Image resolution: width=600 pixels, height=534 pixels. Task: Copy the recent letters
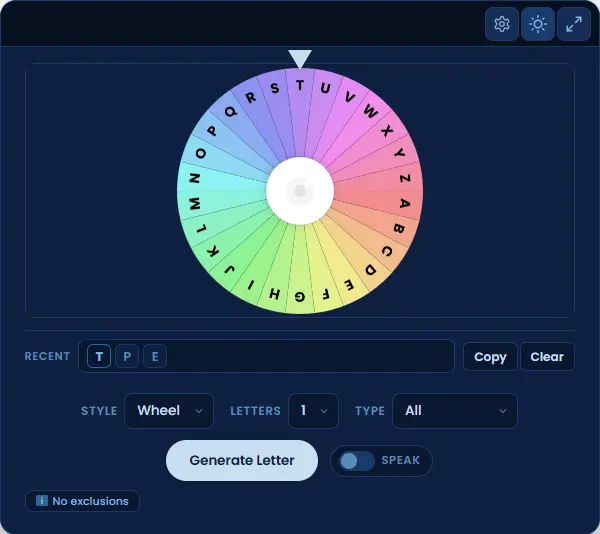[x=490, y=357]
